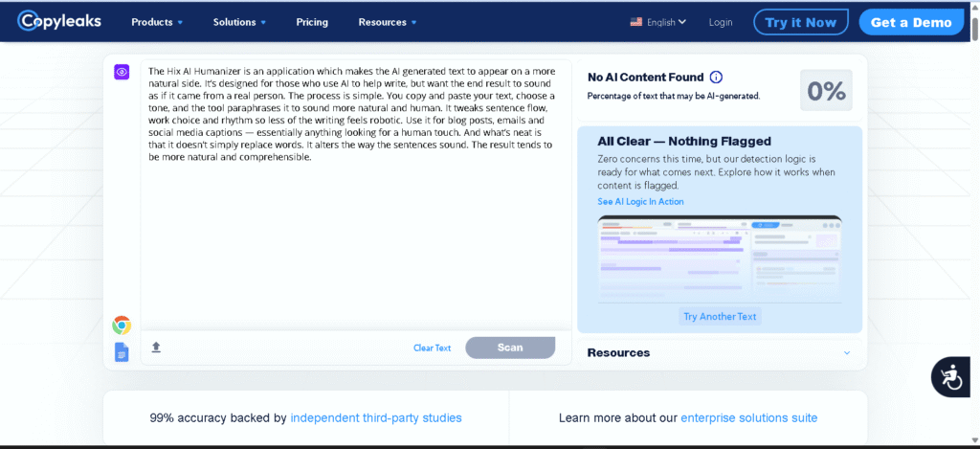Click the upload file icon
The width and height of the screenshot is (980, 449).
click(156, 348)
